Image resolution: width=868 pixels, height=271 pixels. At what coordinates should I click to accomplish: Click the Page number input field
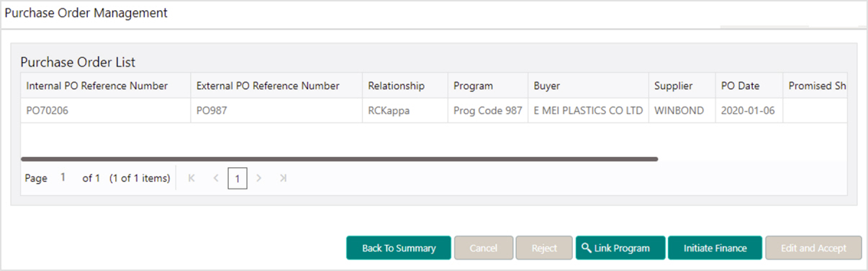tap(63, 177)
